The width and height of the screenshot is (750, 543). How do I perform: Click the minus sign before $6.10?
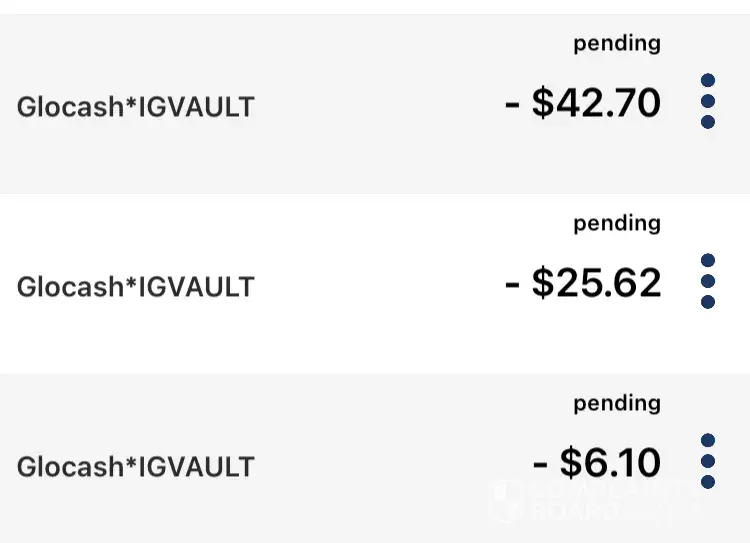click(x=541, y=464)
